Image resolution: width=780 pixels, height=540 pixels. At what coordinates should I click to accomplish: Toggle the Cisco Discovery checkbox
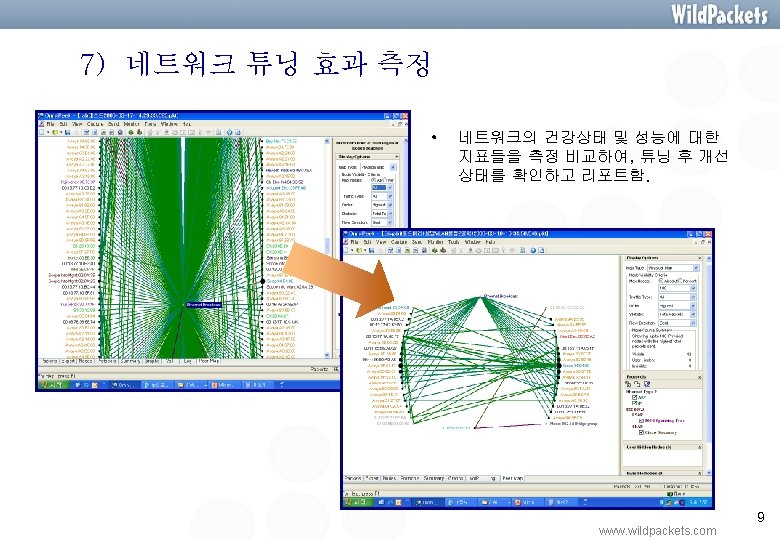(x=641, y=433)
